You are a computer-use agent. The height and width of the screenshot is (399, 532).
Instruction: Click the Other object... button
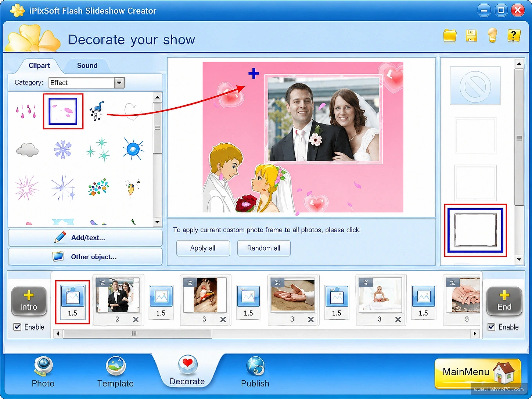85,257
